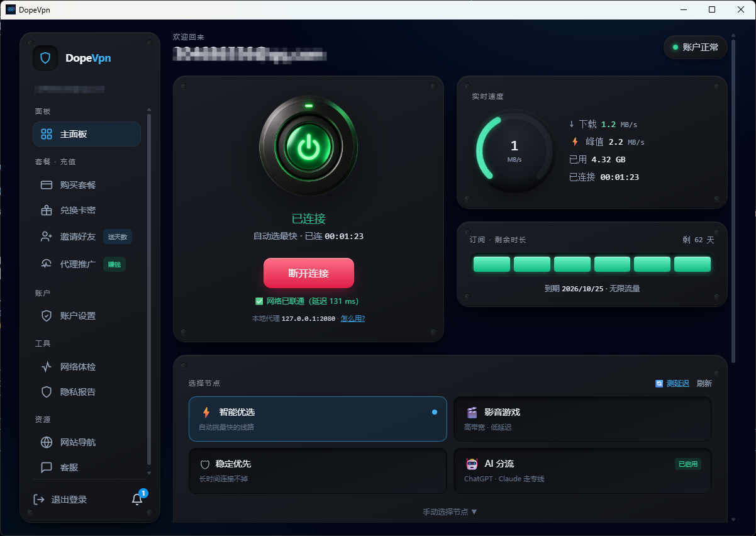Click the 剩 62 天 text
Image resolution: width=756 pixels, height=536 pixels.
(x=698, y=240)
